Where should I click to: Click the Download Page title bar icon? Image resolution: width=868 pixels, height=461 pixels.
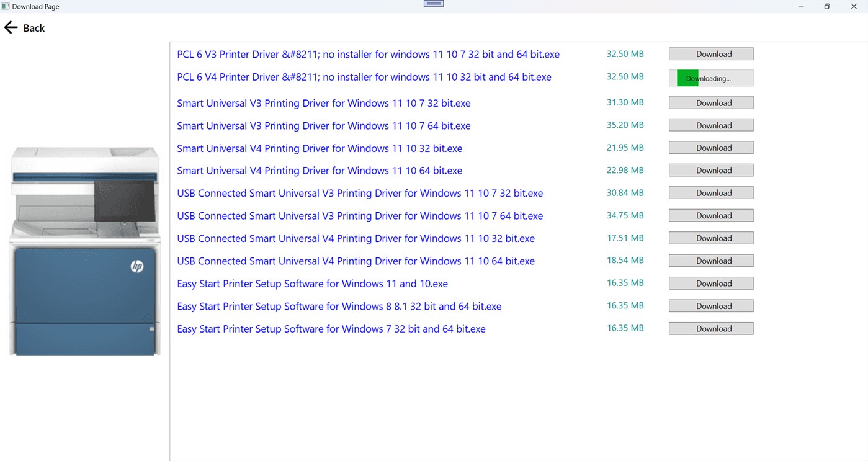click(x=6, y=6)
